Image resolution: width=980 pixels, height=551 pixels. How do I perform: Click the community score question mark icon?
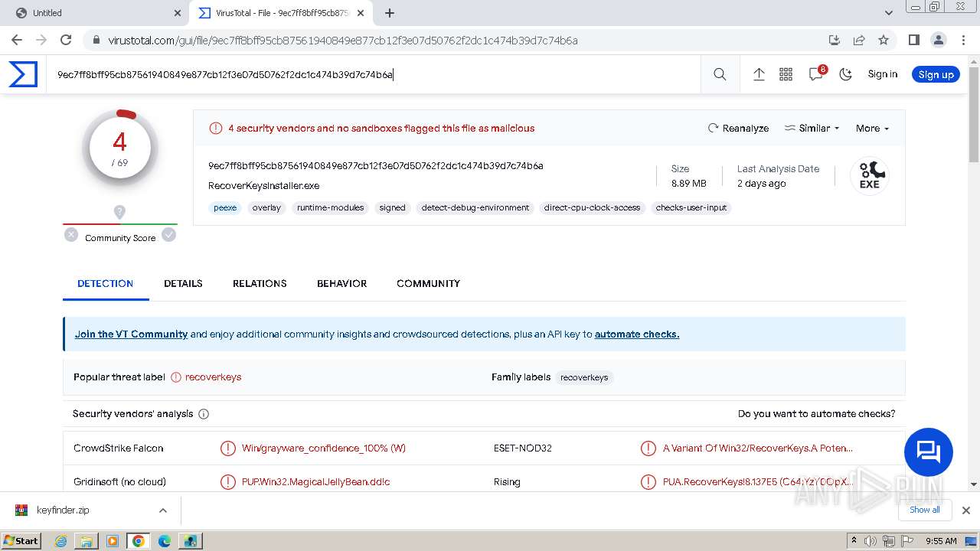coord(119,212)
